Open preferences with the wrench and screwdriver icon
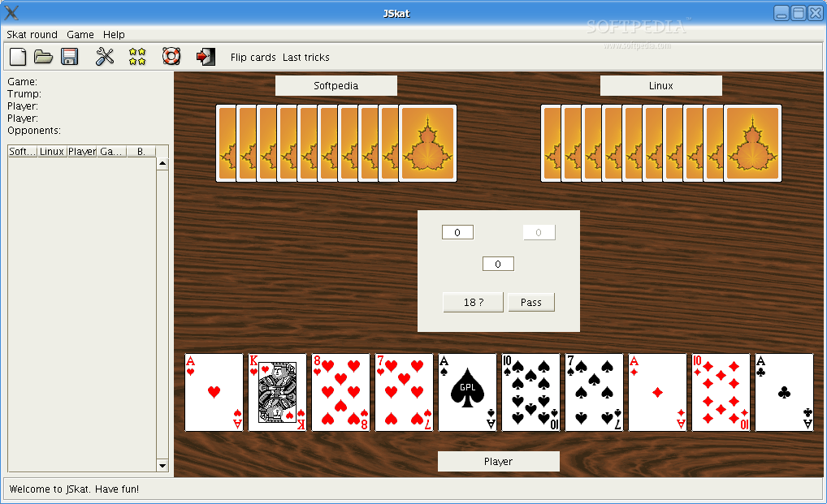Image resolution: width=827 pixels, height=504 pixels. (x=105, y=56)
